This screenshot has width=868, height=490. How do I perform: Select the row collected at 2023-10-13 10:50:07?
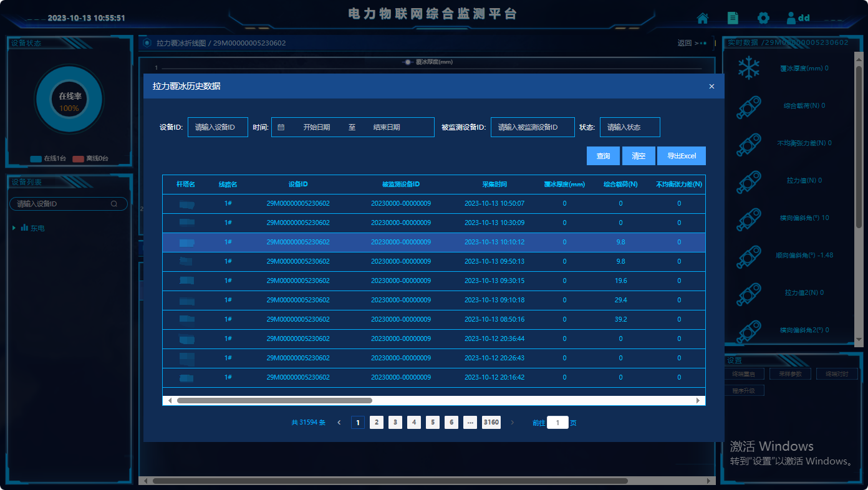point(434,204)
